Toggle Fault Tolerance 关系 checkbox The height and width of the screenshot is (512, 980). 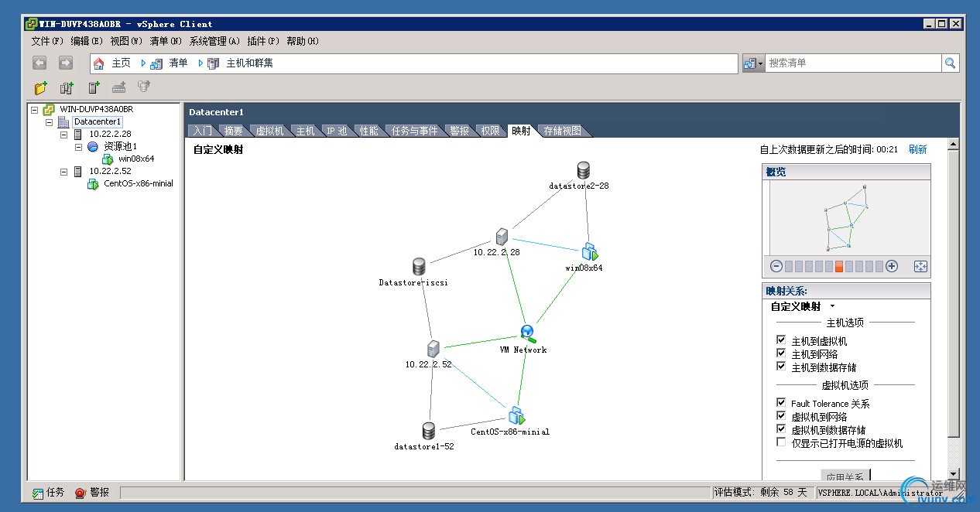781,403
